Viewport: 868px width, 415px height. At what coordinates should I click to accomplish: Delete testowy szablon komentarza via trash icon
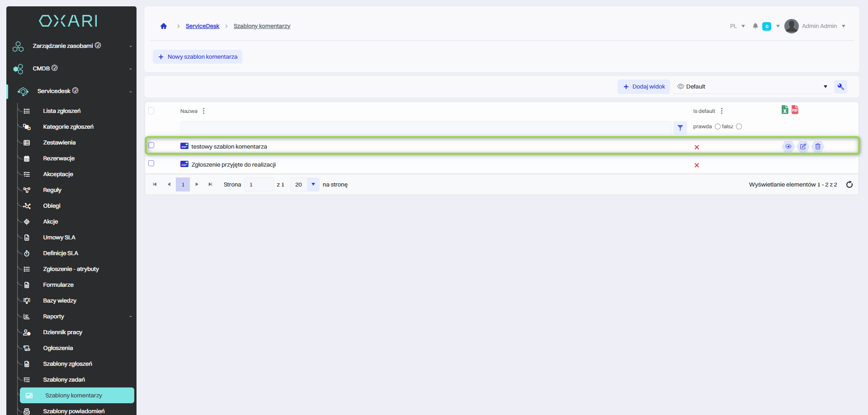click(x=818, y=146)
